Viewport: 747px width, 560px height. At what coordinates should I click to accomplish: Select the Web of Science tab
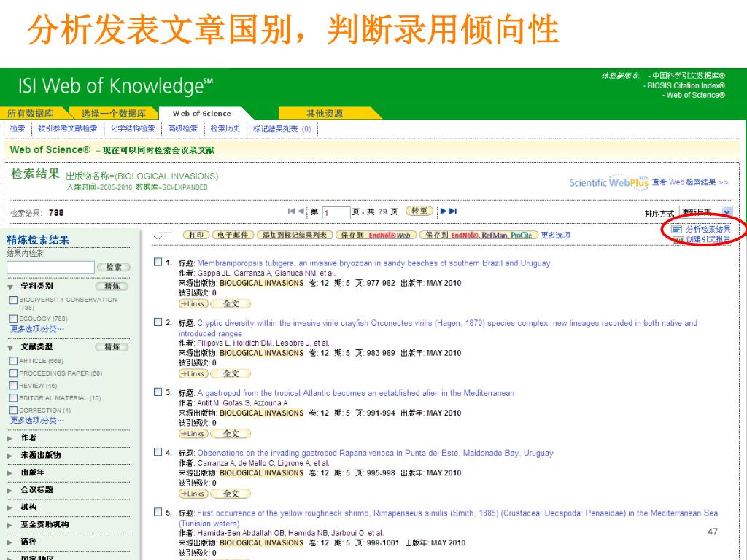[202, 113]
